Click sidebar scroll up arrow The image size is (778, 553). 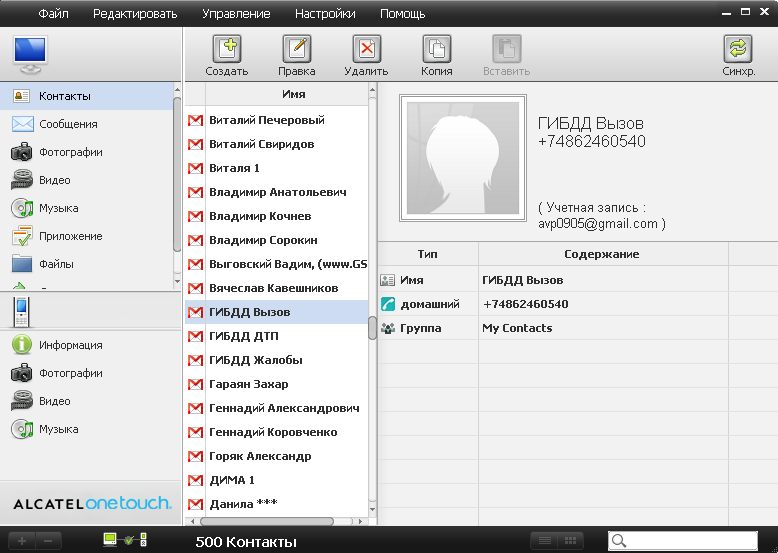click(177, 90)
